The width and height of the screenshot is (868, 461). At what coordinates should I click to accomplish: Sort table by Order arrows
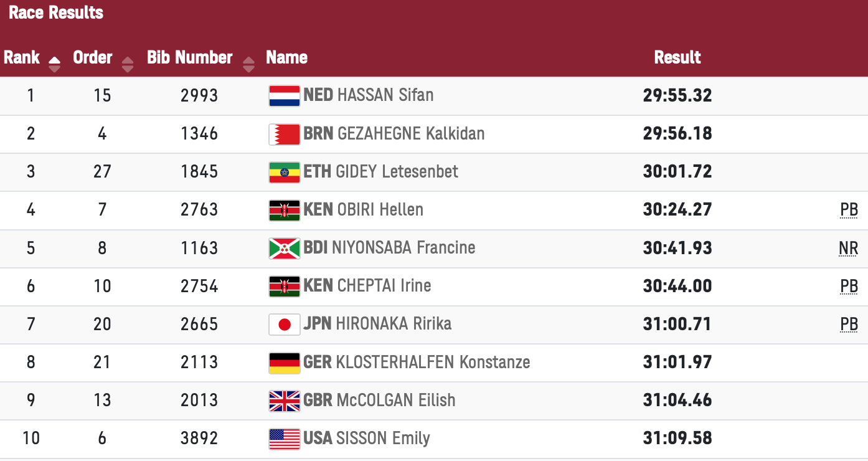(x=127, y=64)
